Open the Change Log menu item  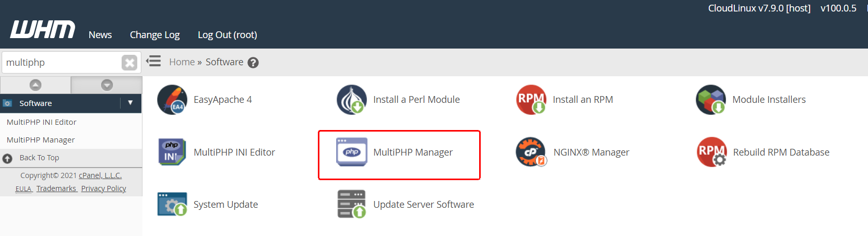[x=154, y=35]
